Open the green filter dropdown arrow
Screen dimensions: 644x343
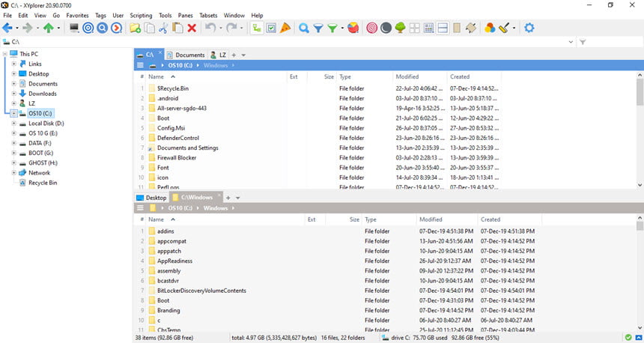pyautogui.click(x=342, y=28)
